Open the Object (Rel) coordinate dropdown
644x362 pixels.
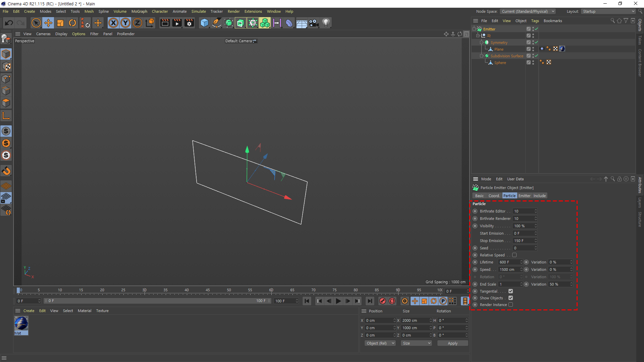click(380, 343)
